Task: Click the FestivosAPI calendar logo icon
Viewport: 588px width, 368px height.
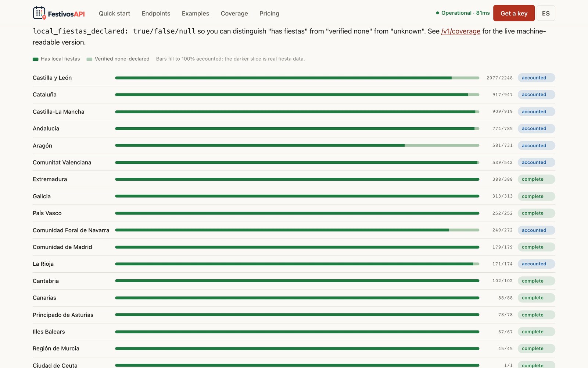Action: (39, 13)
